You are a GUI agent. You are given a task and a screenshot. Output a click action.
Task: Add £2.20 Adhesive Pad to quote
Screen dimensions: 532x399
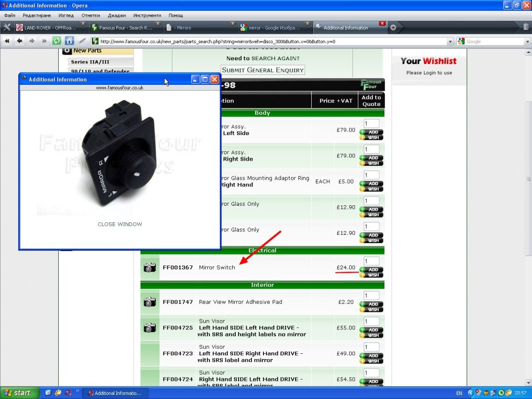pyautogui.click(x=371, y=304)
